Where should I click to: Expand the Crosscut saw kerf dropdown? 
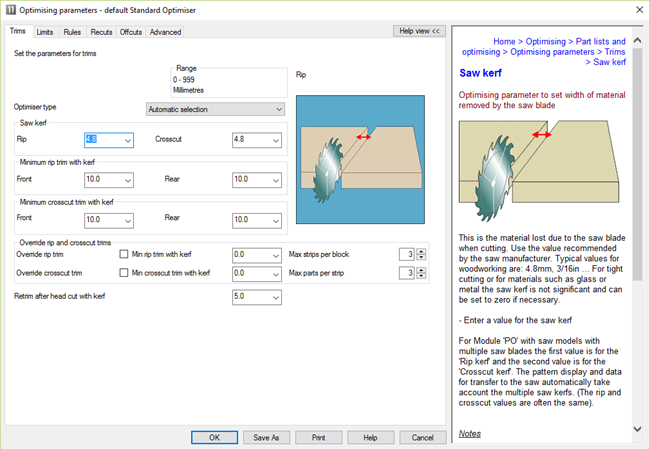(x=275, y=141)
